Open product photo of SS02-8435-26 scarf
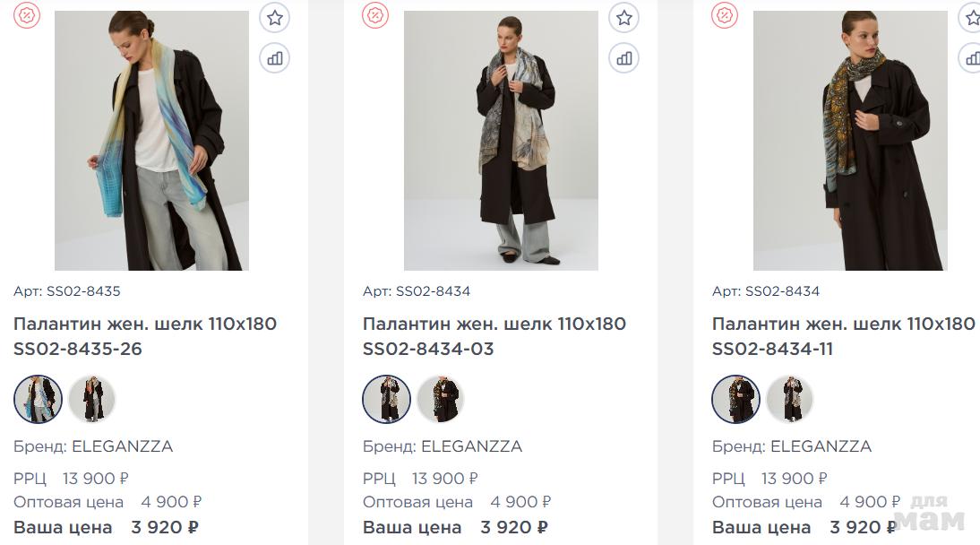 coord(151,141)
